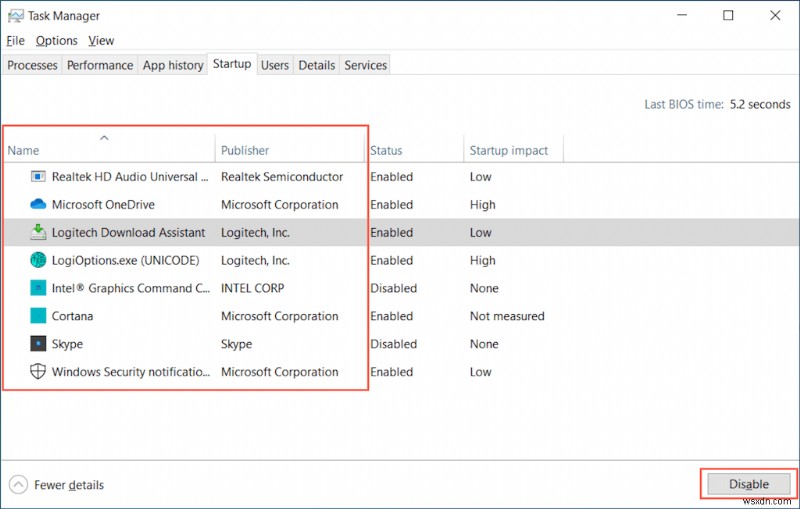
Task: Click High impact for LogiOptions.exe
Action: tap(483, 261)
